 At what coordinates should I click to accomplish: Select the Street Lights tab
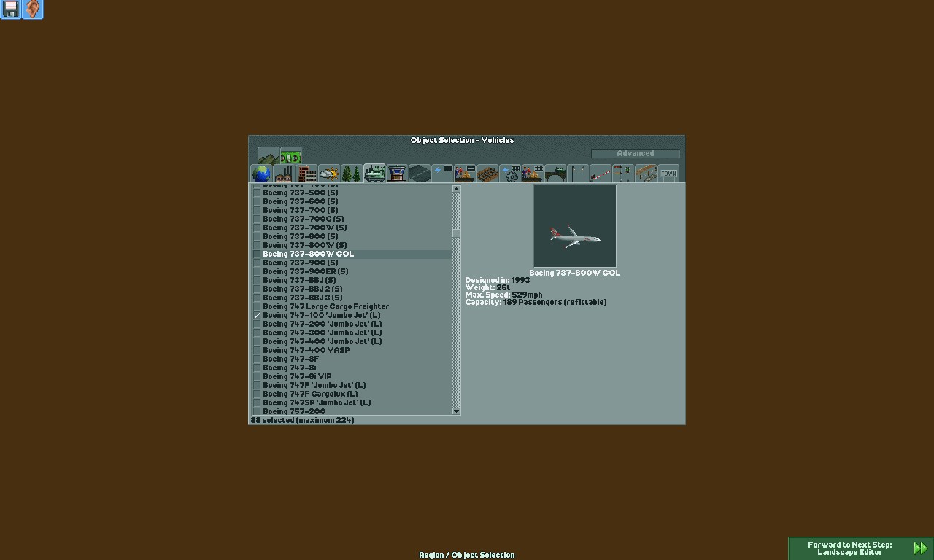click(578, 174)
